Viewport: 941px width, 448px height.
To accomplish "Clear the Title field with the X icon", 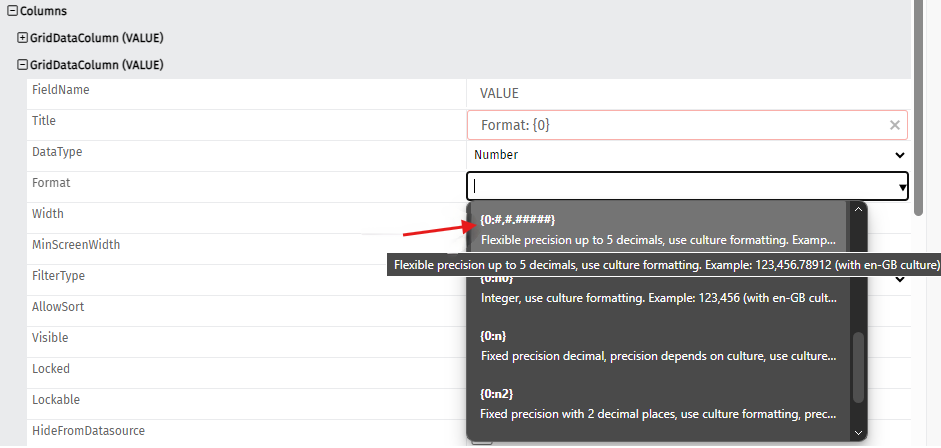I will [x=895, y=125].
